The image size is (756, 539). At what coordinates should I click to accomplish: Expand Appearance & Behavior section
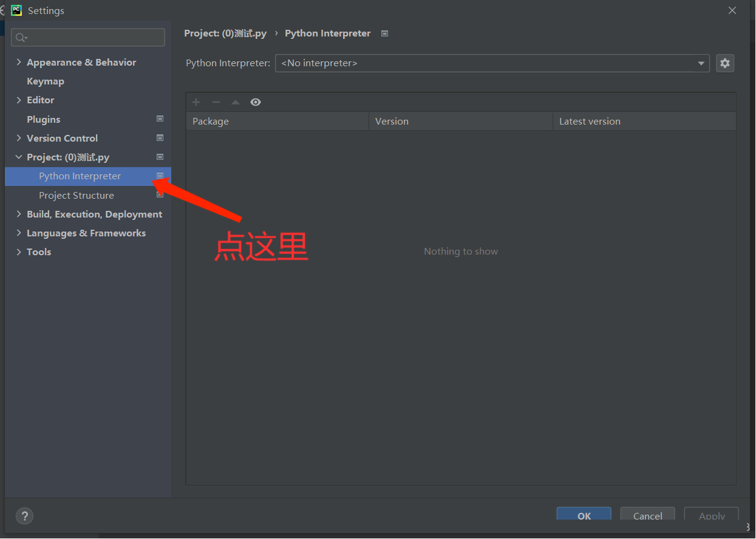click(19, 62)
